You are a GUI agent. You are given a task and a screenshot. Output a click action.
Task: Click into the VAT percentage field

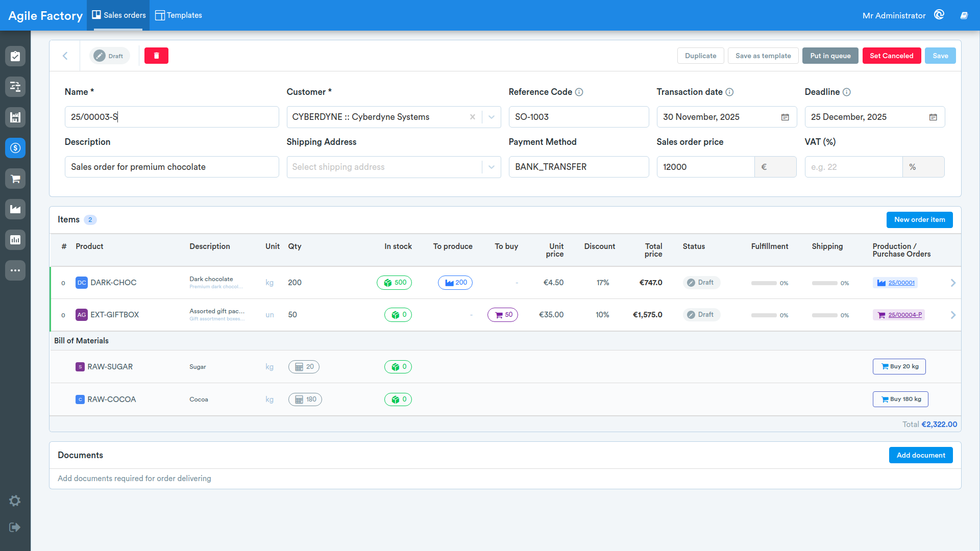853,167
